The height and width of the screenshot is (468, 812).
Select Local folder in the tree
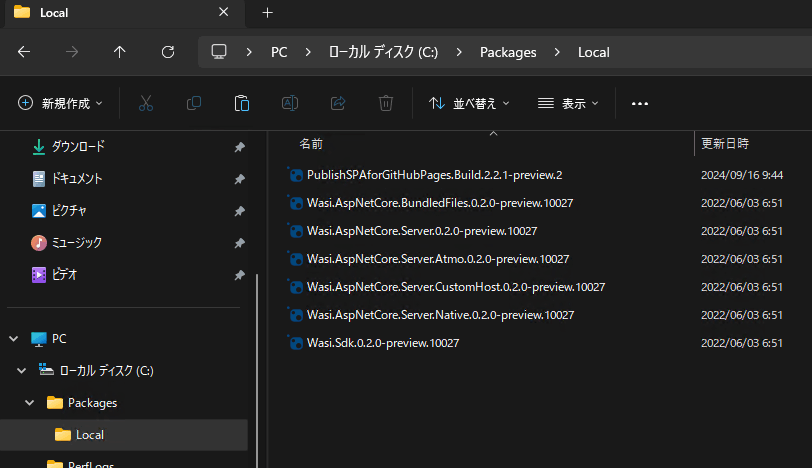pyautogui.click(x=124, y=435)
